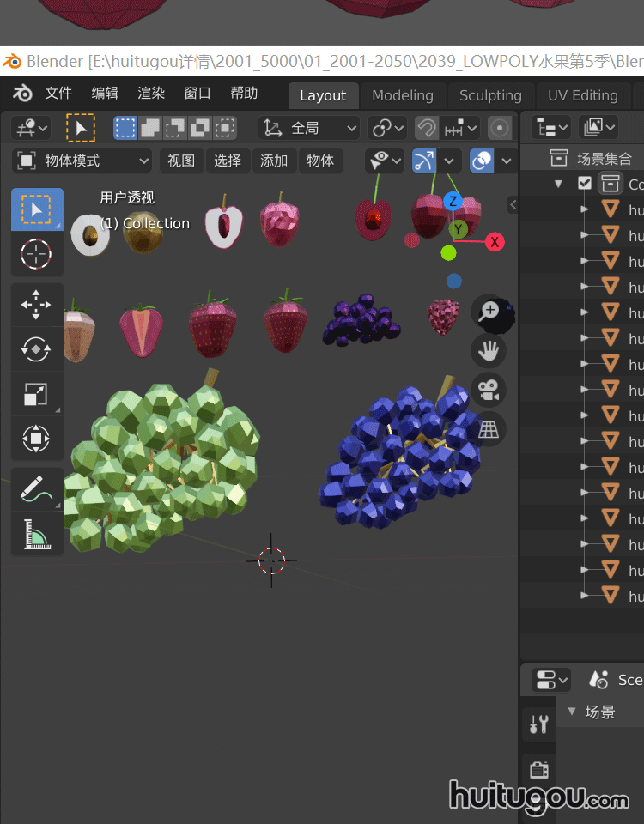644x824 pixels.
Task: Click the 添加 button in viewport header
Action: 274,161
